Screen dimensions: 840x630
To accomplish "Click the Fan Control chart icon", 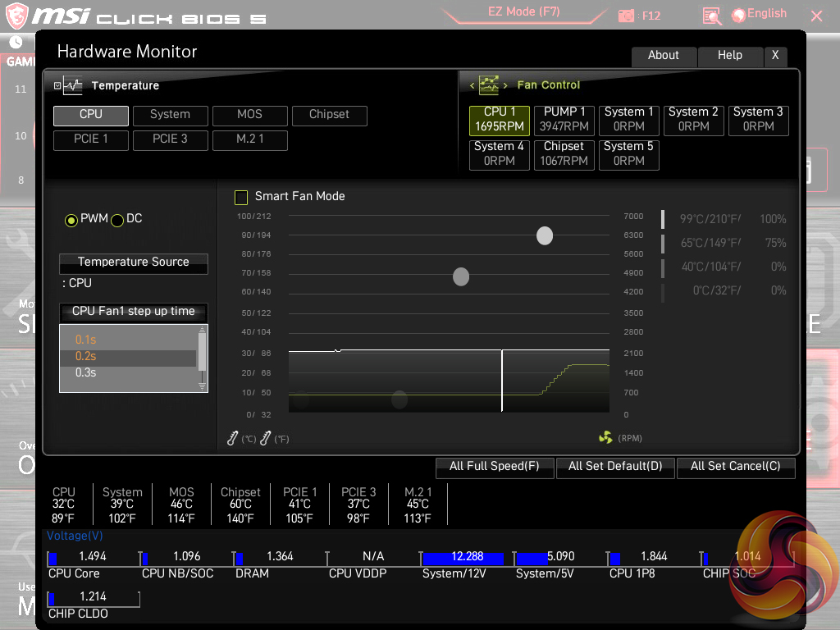I will coord(489,85).
